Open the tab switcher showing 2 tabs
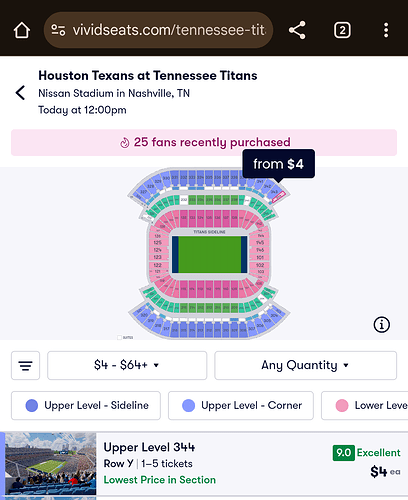 pos(342,30)
